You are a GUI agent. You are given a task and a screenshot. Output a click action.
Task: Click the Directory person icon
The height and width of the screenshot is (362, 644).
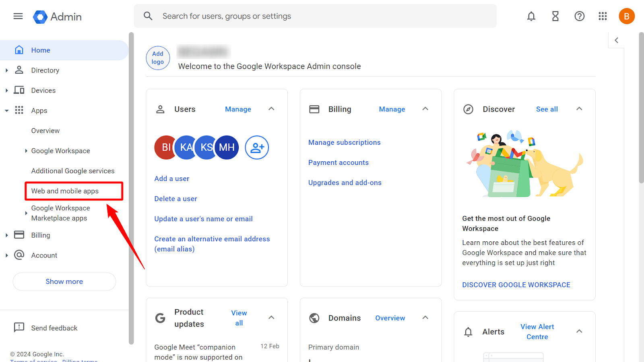coord(19,70)
